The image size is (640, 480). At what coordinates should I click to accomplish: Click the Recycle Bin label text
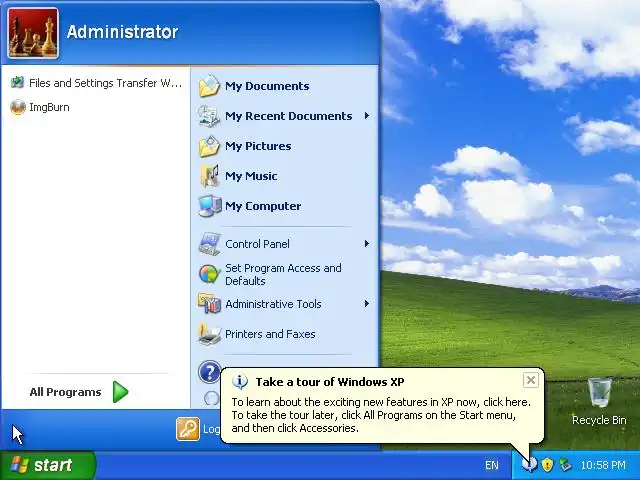(599, 420)
